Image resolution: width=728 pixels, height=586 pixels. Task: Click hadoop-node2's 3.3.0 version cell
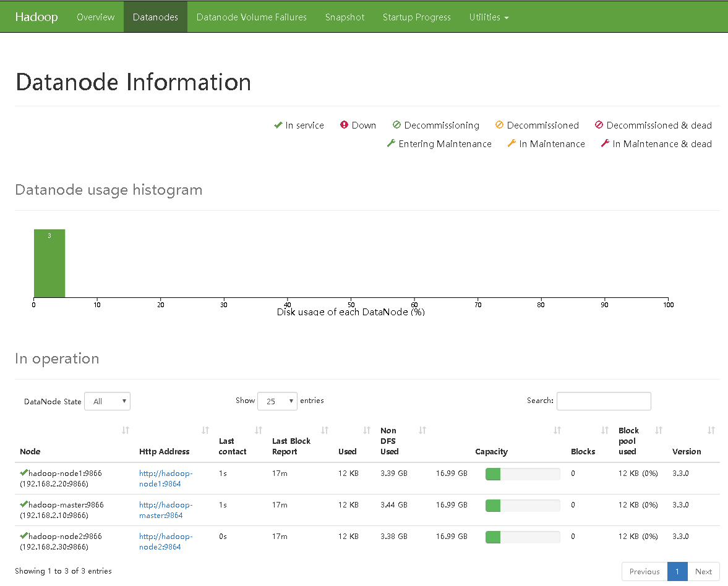click(x=680, y=537)
